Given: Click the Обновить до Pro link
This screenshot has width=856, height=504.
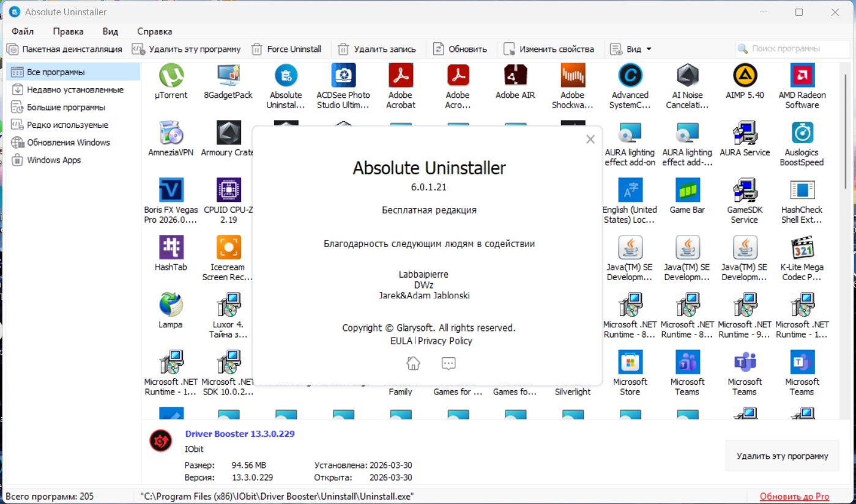Looking at the screenshot, I should tap(795, 496).
